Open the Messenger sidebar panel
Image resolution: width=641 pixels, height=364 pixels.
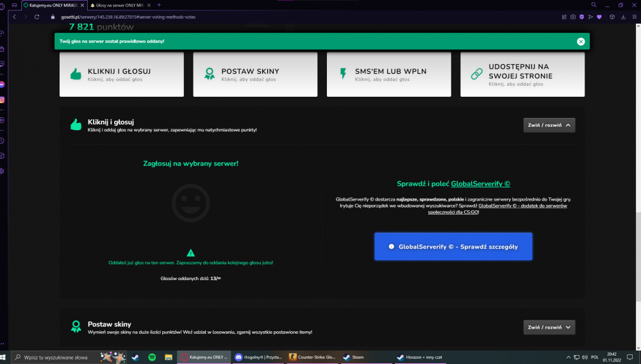[x=2, y=85]
